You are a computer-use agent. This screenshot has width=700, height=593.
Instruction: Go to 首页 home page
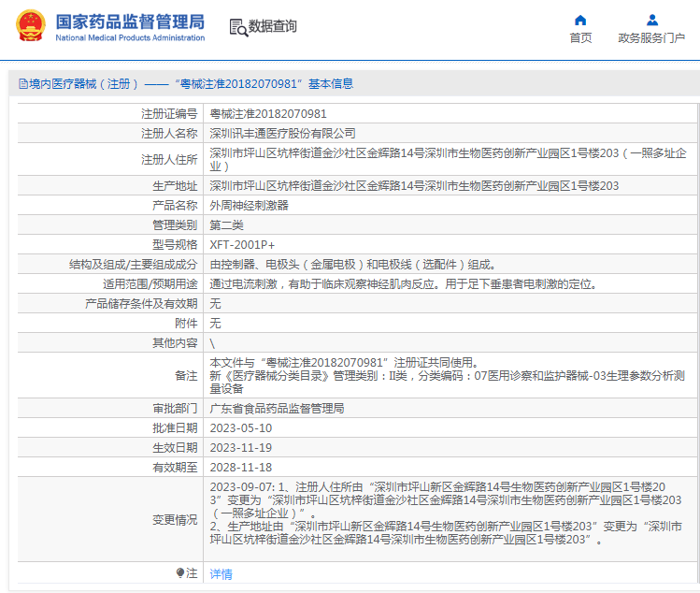(580, 38)
